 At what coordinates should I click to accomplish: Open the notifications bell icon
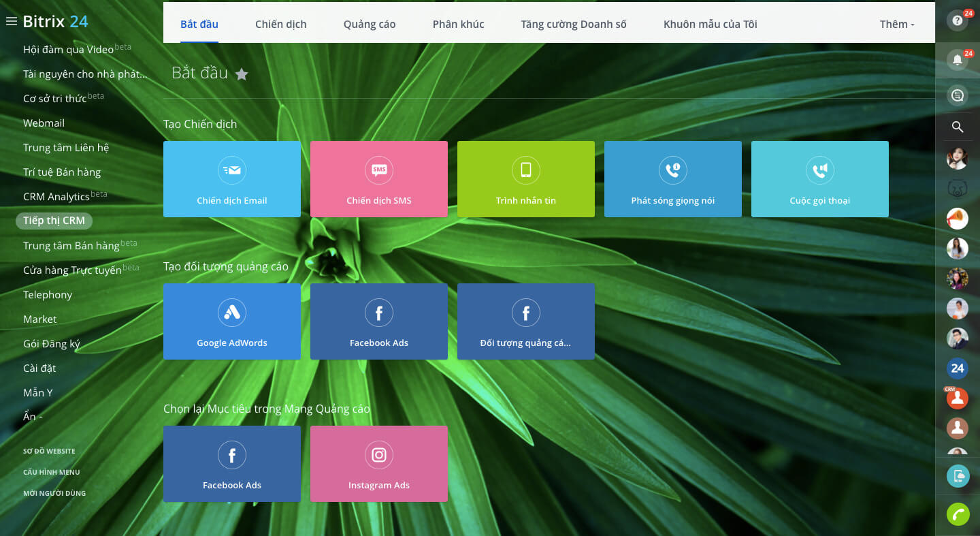point(957,60)
